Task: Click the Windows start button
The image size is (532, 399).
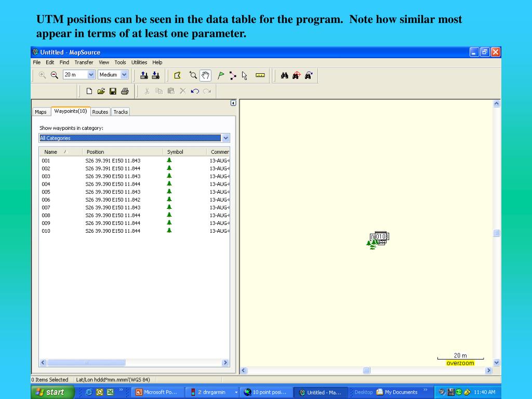Action: coord(52,392)
